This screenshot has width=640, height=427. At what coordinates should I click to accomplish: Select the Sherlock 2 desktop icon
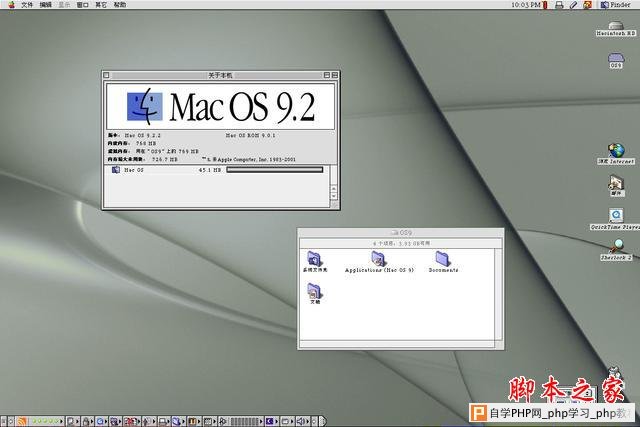click(x=616, y=250)
